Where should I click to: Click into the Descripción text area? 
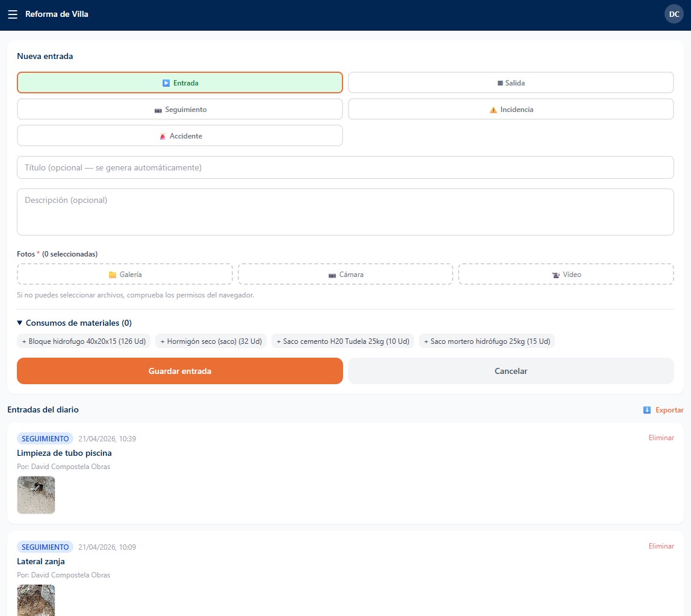point(345,212)
